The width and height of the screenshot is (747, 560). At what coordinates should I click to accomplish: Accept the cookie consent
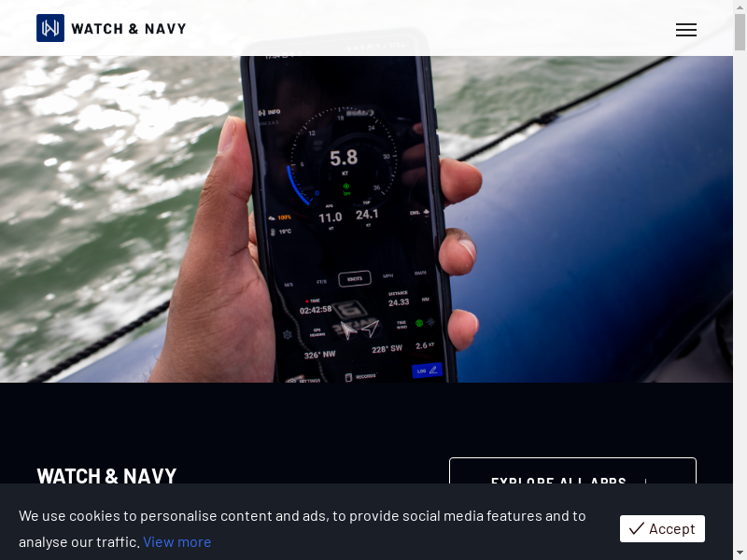coord(662,528)
